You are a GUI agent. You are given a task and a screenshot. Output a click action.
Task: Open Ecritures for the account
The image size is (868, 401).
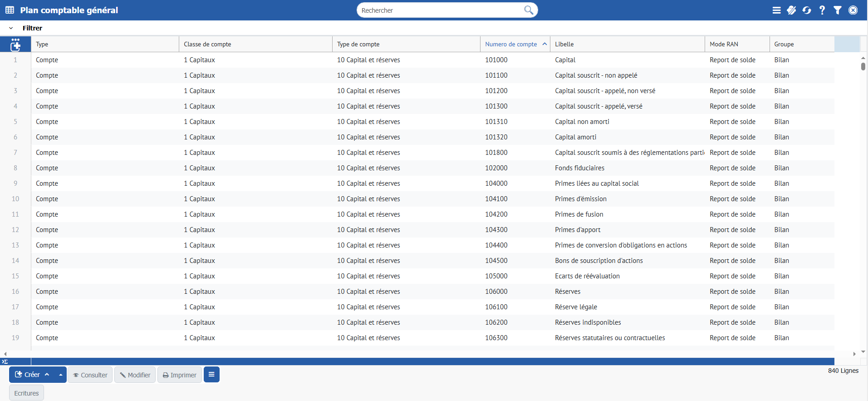point(26,393)
